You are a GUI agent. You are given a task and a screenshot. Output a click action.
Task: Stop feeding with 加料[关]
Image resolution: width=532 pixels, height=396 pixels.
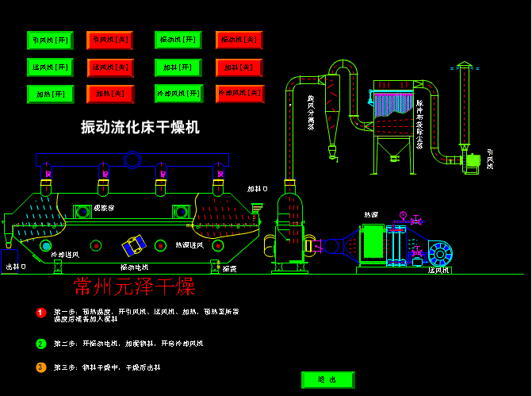(239, 67)
